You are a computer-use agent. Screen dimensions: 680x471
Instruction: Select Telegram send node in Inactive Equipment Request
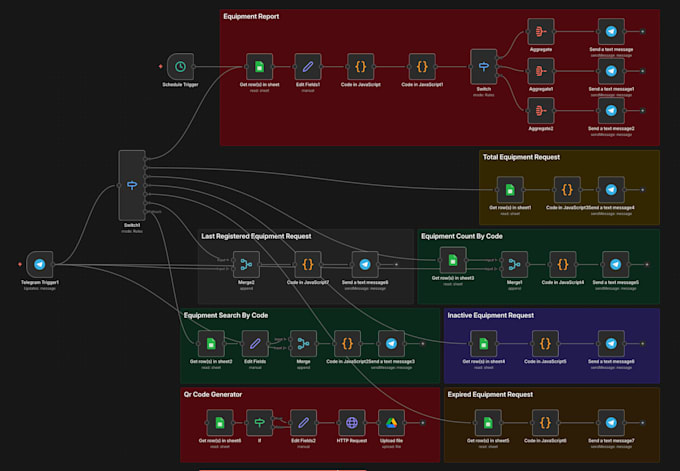click(611, 343)
